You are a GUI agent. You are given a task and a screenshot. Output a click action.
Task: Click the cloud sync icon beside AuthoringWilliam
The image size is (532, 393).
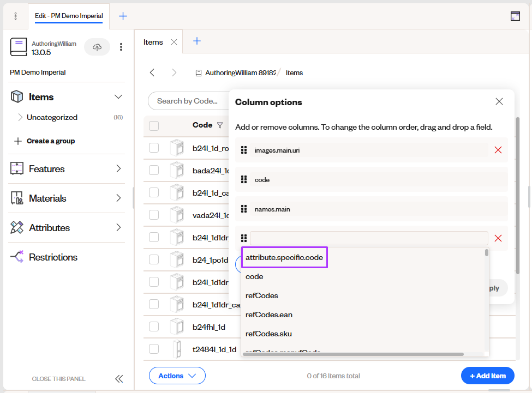point(97,47)
